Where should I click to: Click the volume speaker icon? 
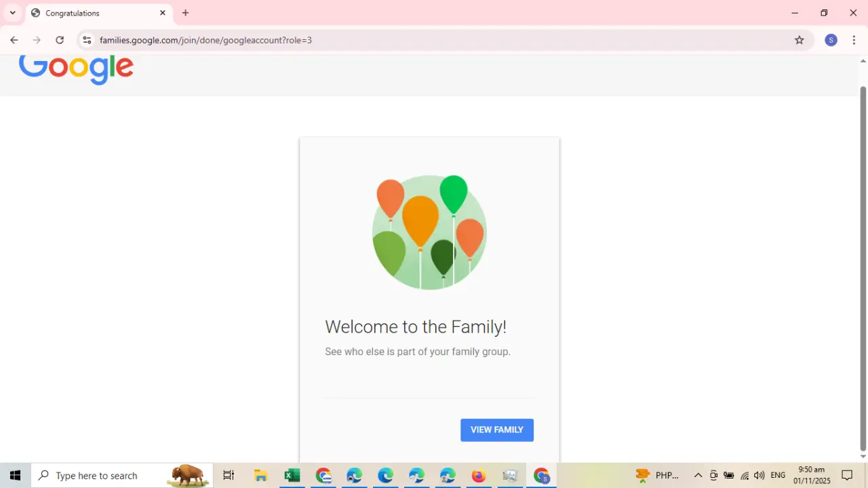(x=759, y=475)
